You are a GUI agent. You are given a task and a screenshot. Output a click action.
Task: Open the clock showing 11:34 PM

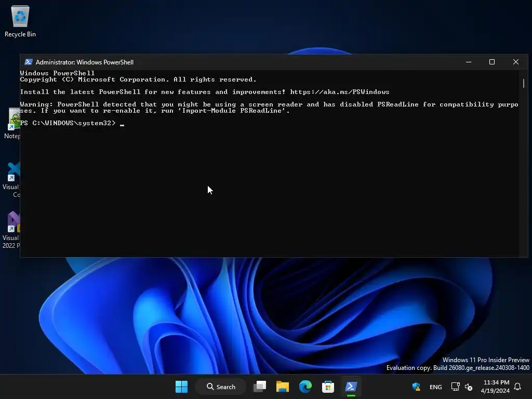pyautogui.click(x=495, y=387)
